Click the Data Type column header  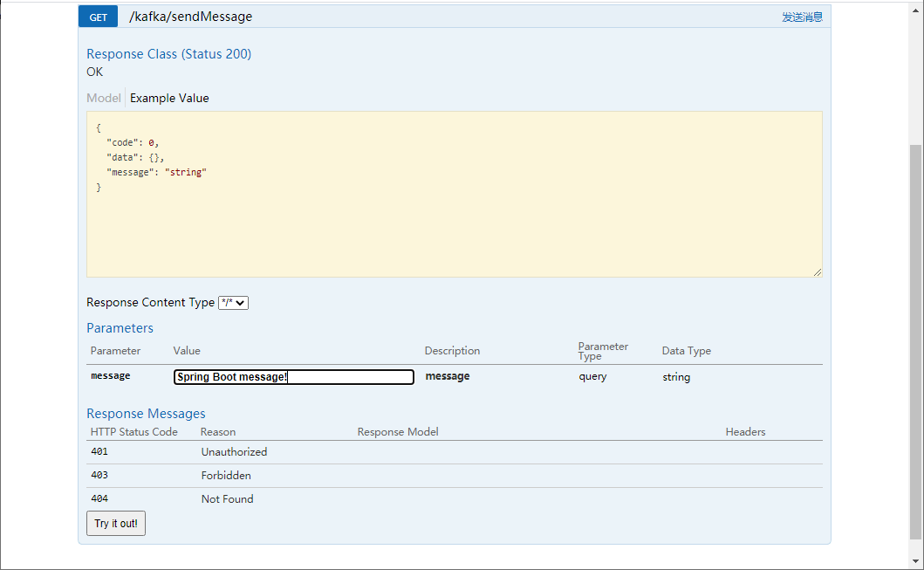(687, 351)
